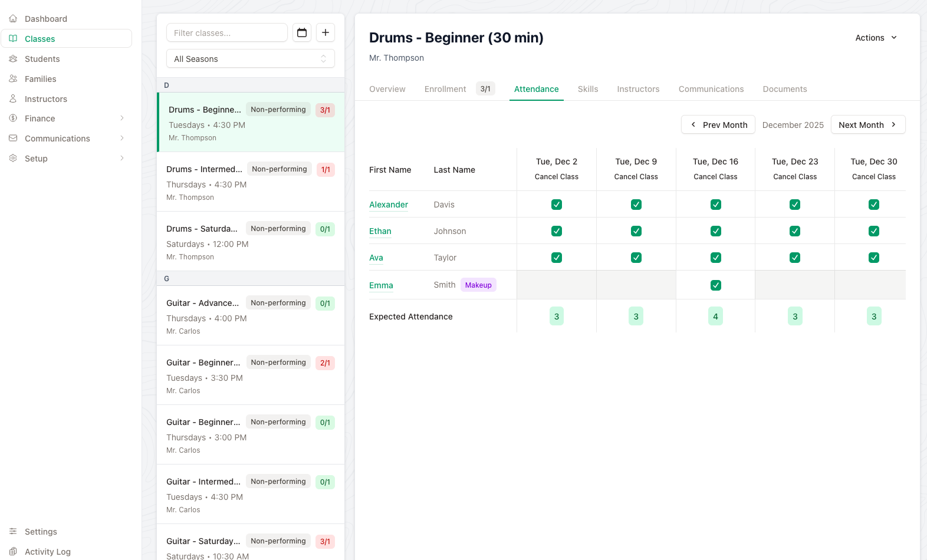927x560 pixels.
Task: Toggle Ava's attendance for Tue, Dec 16
Action: pos(716,258)
